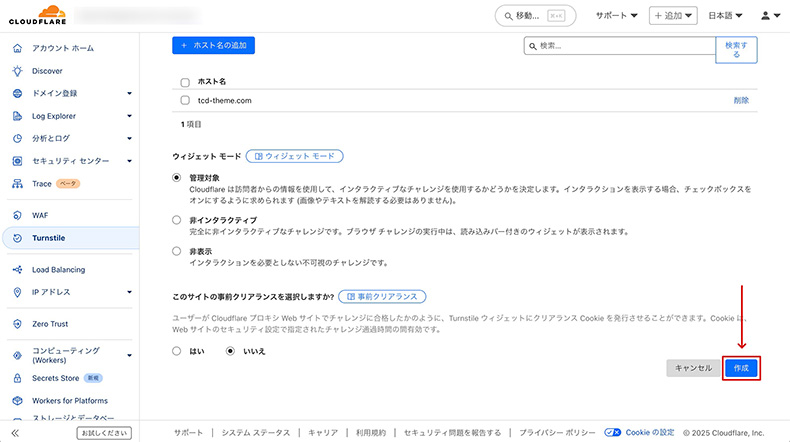Open Discover in the sidebar
The image size is (790, 442).
point(47,71)
